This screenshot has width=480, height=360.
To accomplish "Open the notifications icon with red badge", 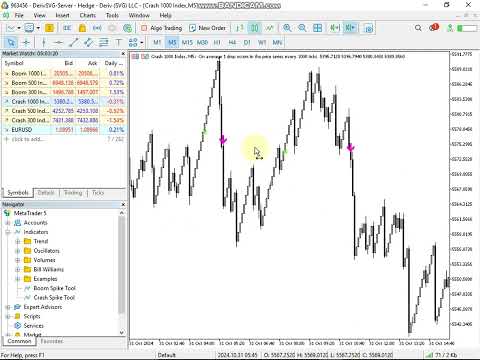I will point(434,27).
